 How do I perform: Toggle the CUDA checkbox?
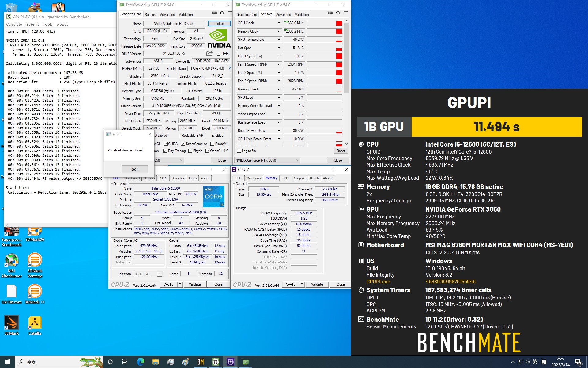tap(165, 144)
